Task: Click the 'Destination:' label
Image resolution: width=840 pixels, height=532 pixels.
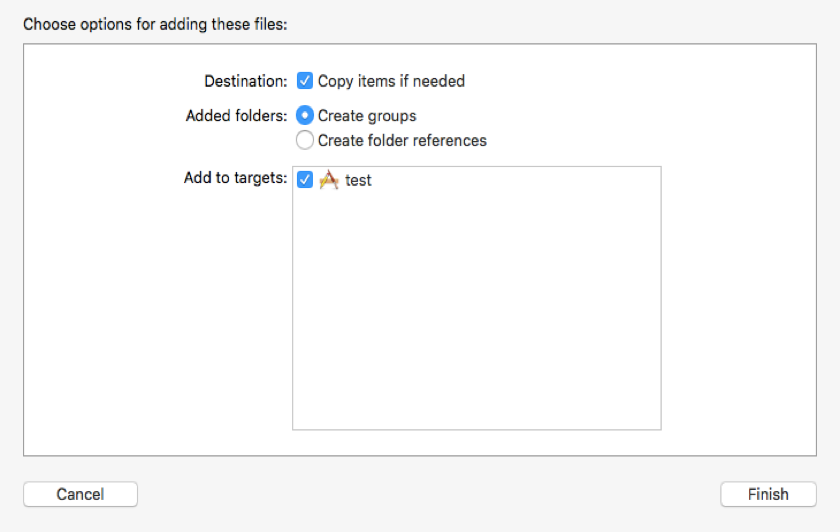Action: [x=245, y=81]
